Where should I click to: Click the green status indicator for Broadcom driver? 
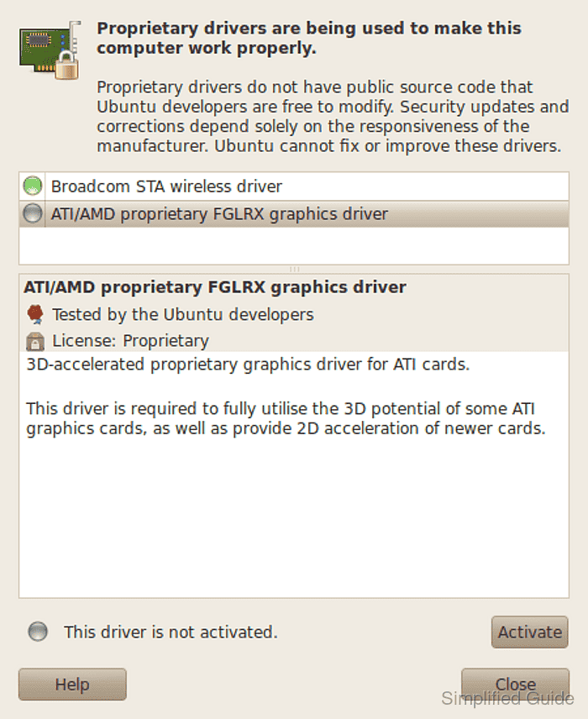33,186
